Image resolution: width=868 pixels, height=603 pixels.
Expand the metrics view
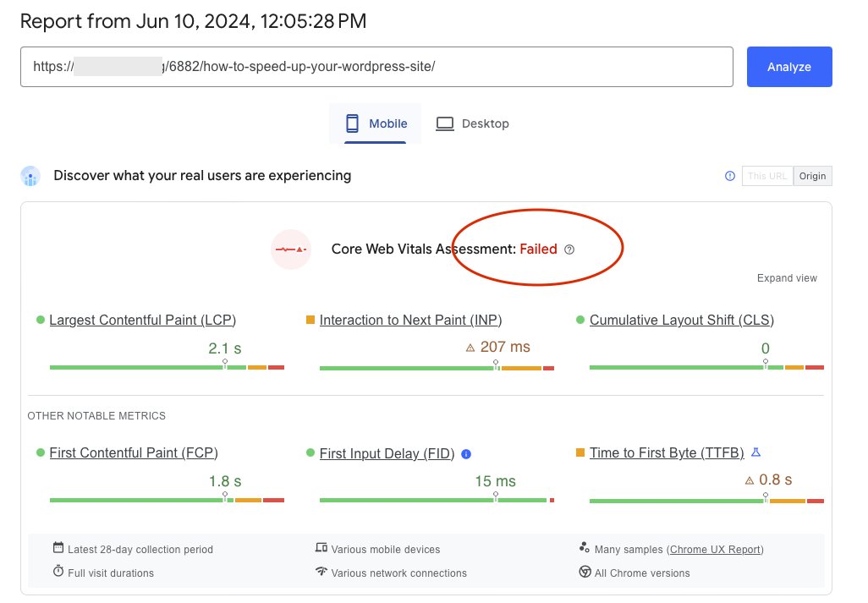click(787, 278)
